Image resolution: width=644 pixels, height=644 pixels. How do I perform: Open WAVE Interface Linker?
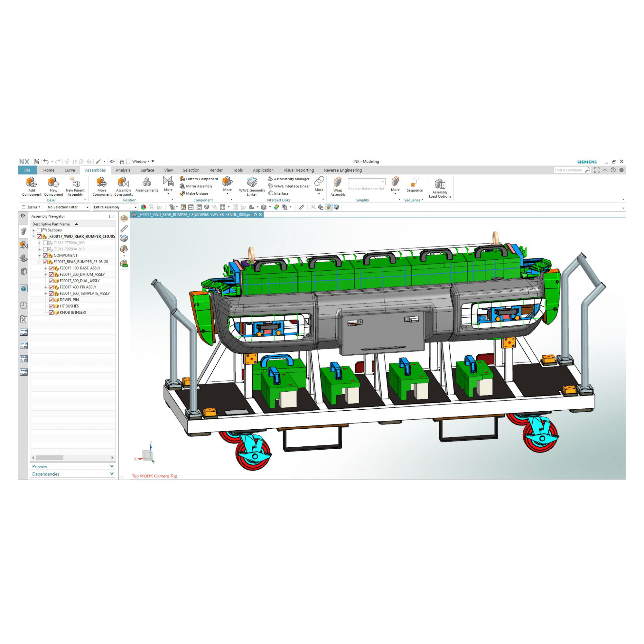(289, 186)
